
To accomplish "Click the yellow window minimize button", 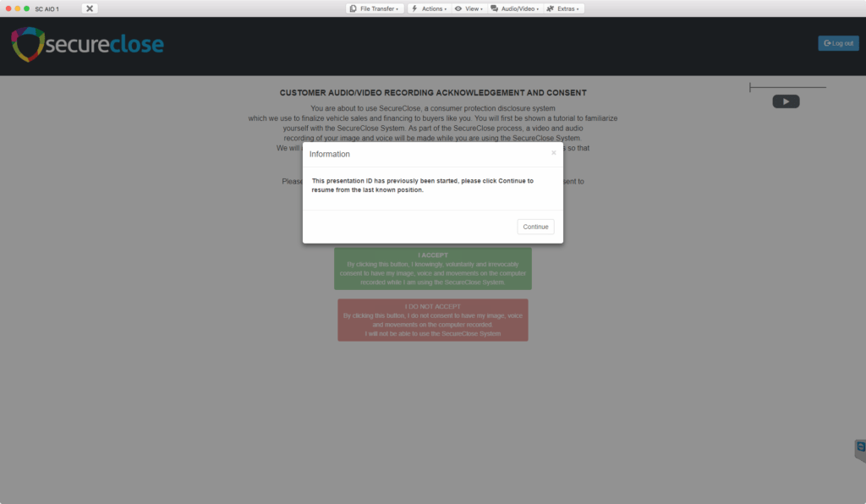I will (18, 8).
